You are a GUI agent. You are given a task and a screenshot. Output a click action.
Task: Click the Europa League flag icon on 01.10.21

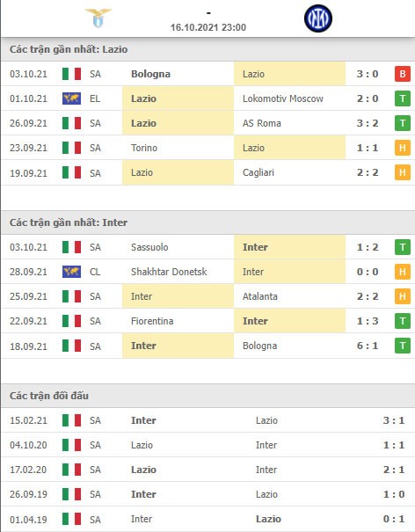[71, 98]
